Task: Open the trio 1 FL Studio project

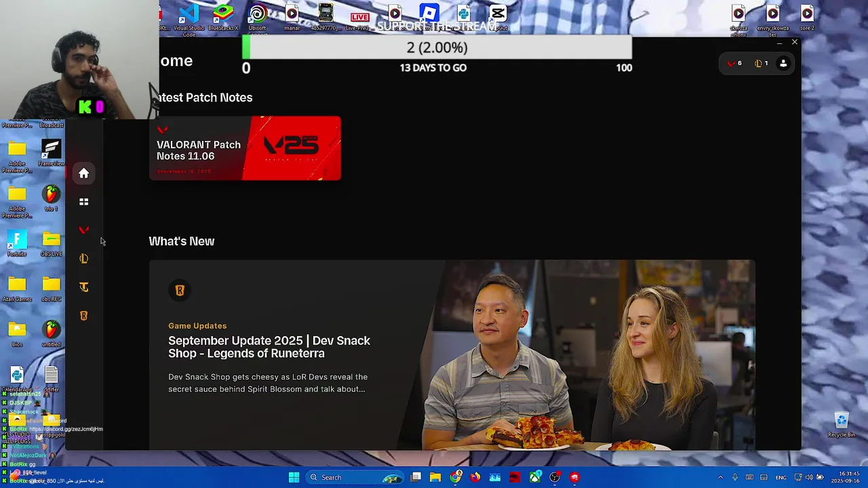Action: tap(51, 199)
